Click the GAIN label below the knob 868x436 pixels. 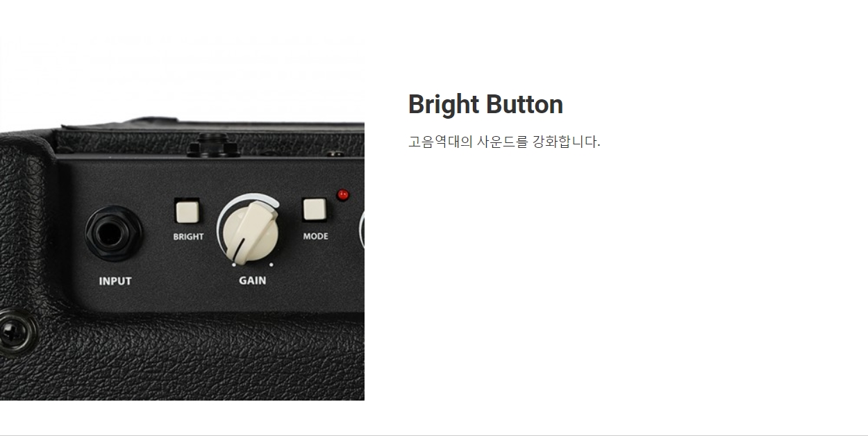pyautogui.click(x=252, y=280)
